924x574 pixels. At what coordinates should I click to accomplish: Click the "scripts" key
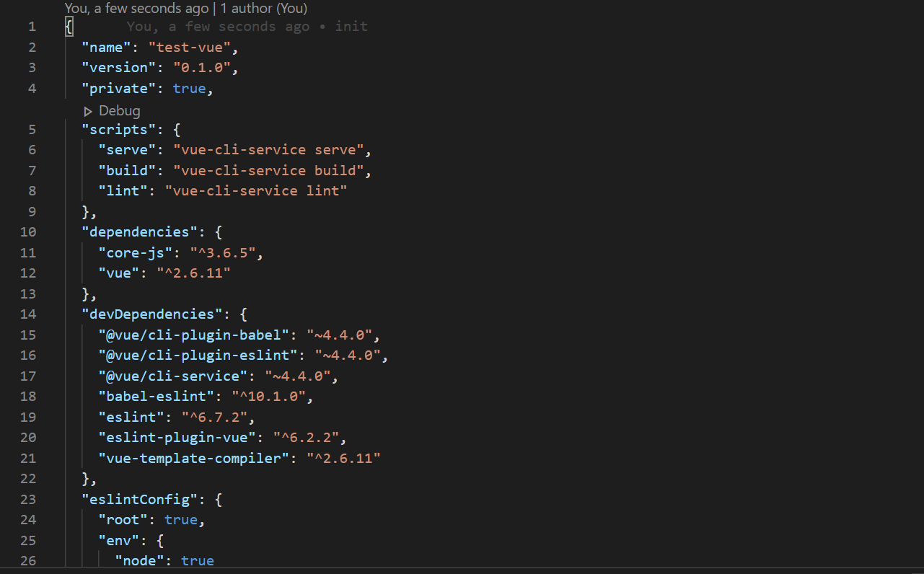119,130
